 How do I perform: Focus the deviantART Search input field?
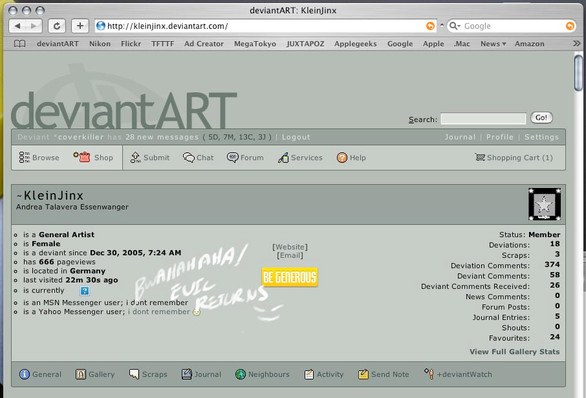pos(483,118)
